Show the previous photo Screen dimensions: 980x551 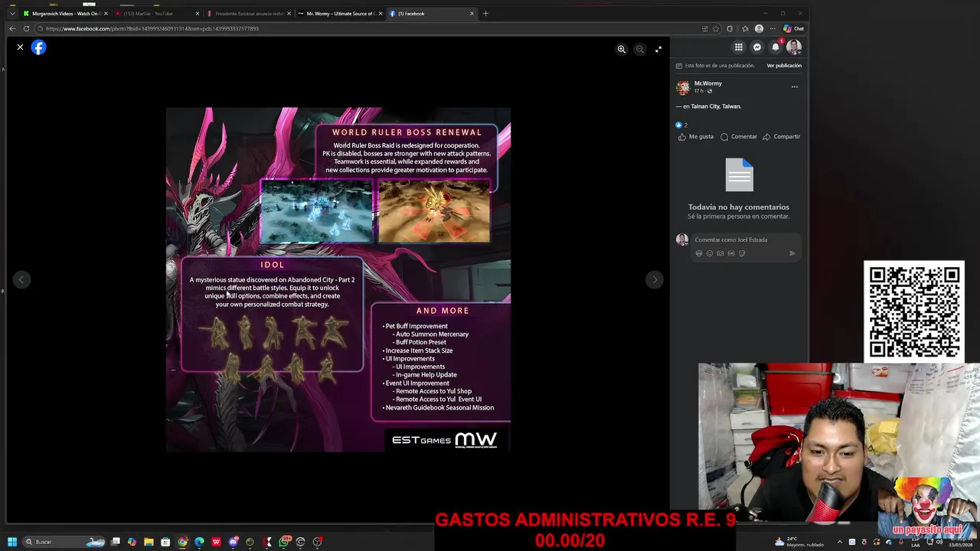[21, 280]
